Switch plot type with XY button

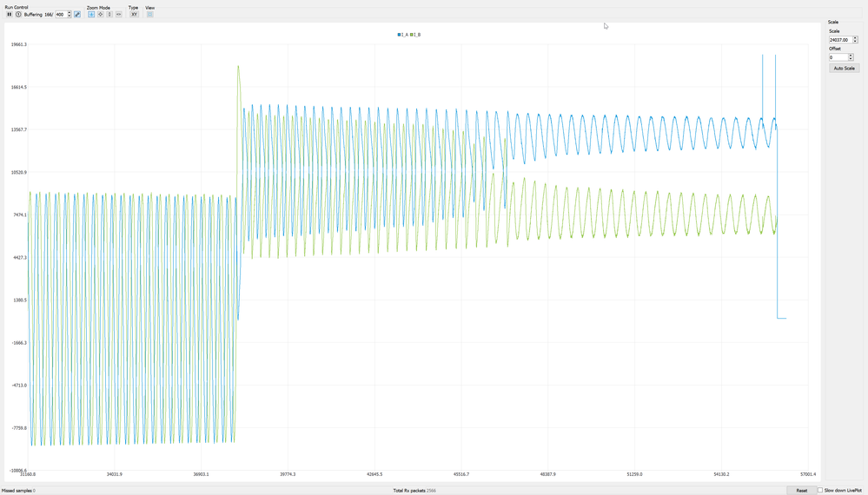pos(134,15)
